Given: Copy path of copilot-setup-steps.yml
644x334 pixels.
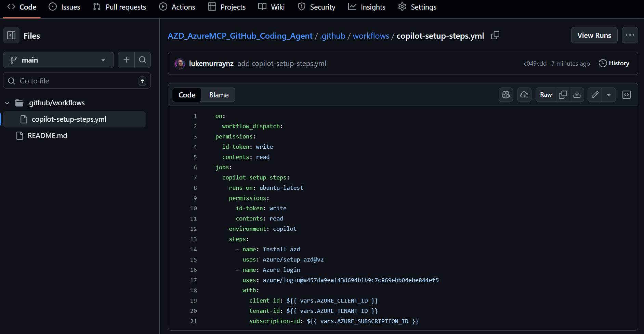Looking at the screenshot, I should 495,35.
